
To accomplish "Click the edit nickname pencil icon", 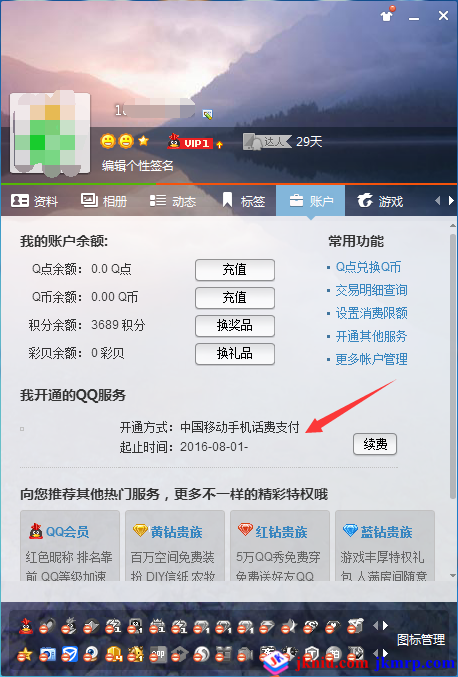I will [x=208, y=114].
